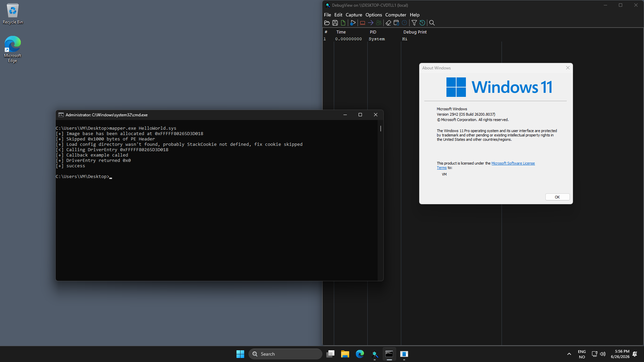
Task: Toggle the Autoscroll window icon
Action: 396,23
